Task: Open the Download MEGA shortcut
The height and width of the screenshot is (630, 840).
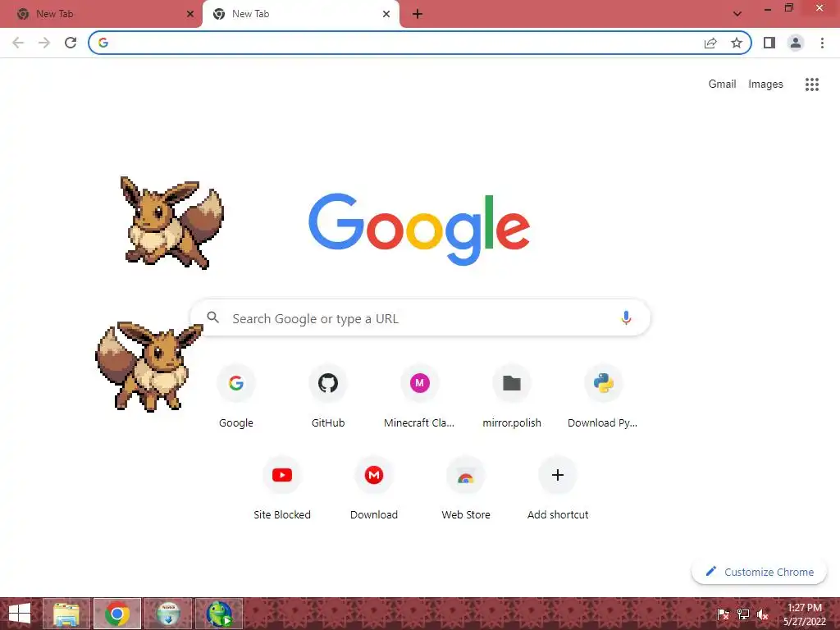Action: pyautogui.click(x=374, y=488)
